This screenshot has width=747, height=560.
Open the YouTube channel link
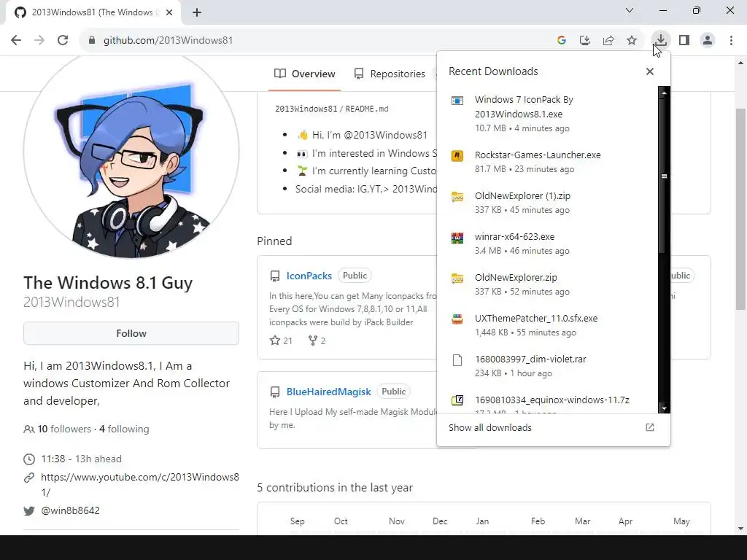tap(139, 484)
